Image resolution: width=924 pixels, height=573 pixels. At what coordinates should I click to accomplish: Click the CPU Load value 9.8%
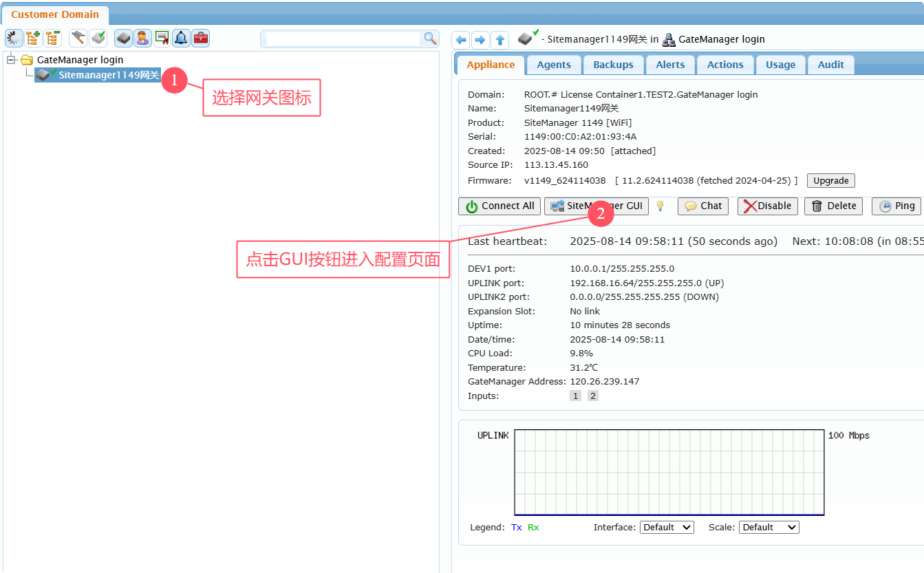point(581,353)
